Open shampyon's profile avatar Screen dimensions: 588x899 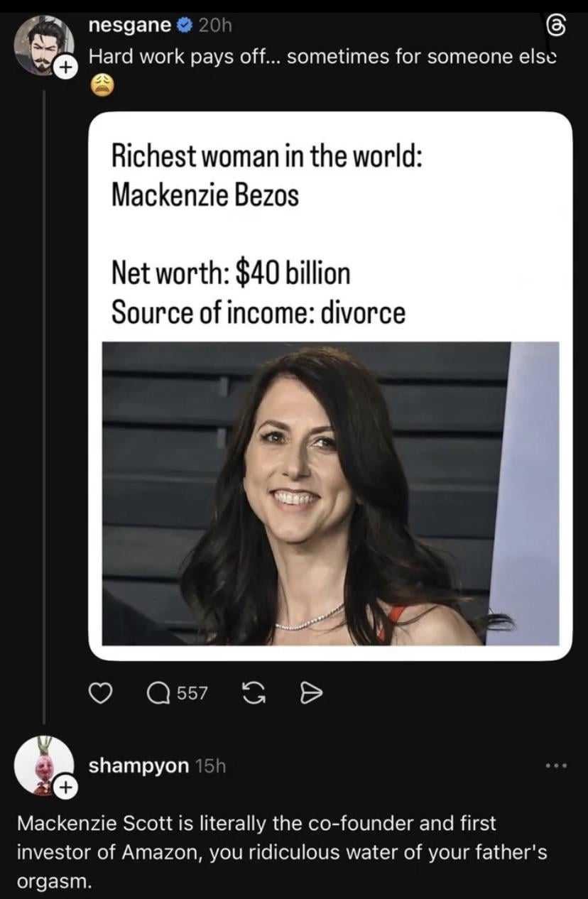(x=44, y=764)
